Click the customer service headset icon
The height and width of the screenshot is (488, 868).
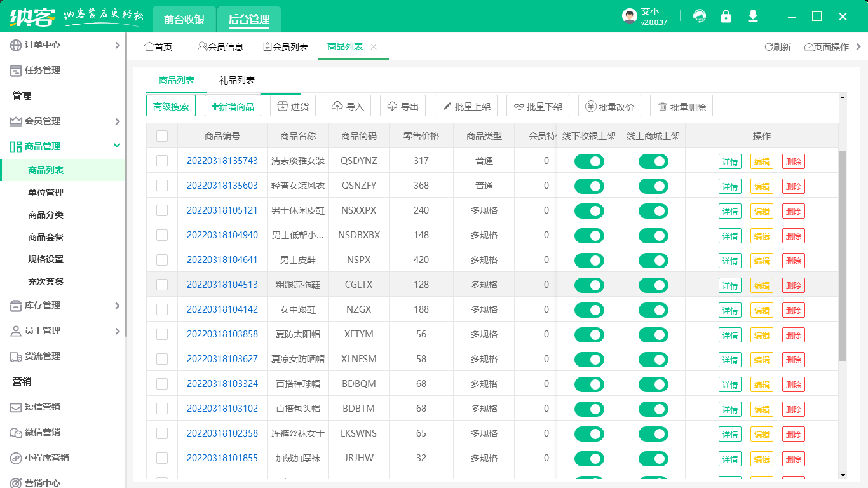(700, 16)
